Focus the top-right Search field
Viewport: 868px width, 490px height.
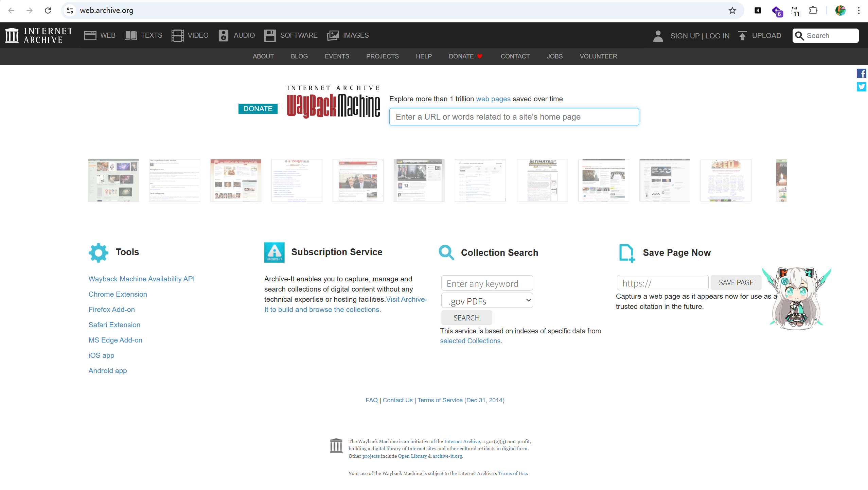click(826, 36)
